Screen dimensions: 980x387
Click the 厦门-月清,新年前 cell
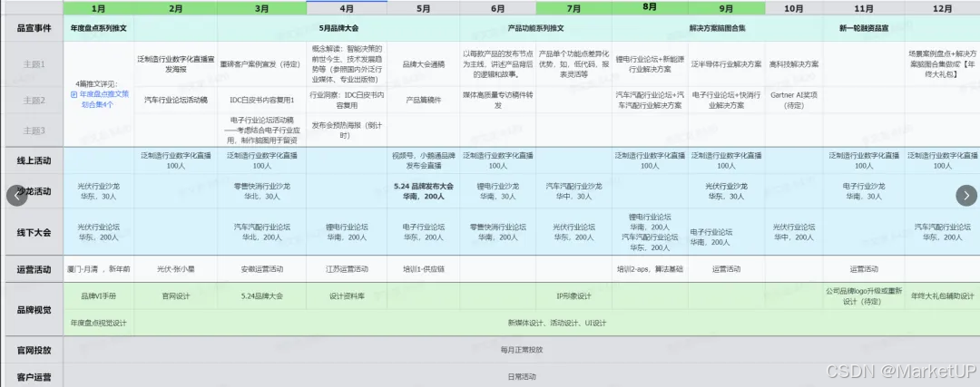(x=98, y=269)
